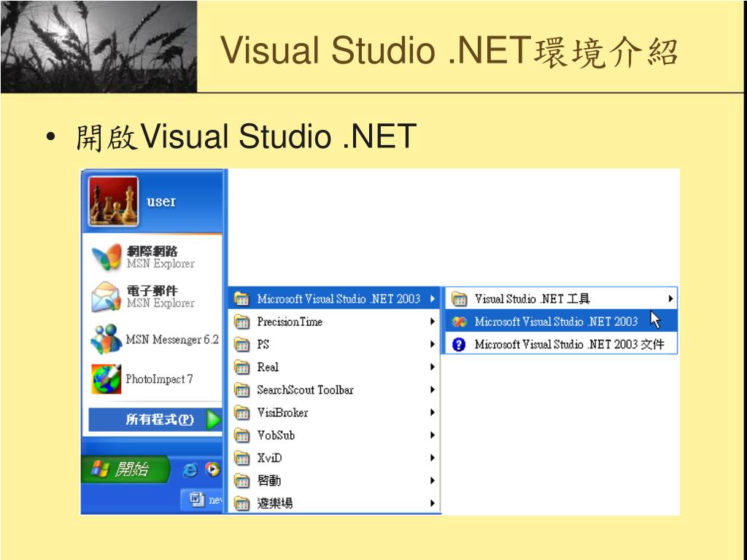Expand arrow beside Visual Studio .NET 工具
The height and width of the screenshot is (560, 747).
click(670, 299)
